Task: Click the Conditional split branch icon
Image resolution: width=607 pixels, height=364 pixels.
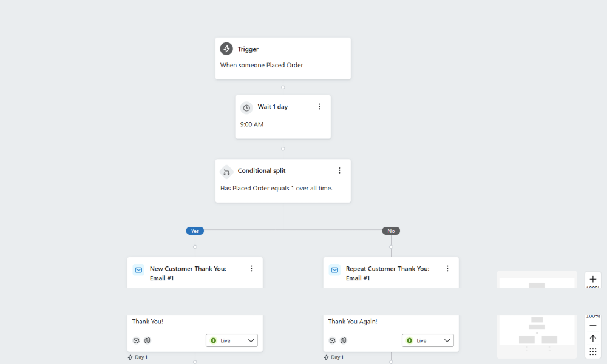Action: [x=226, y=172]
